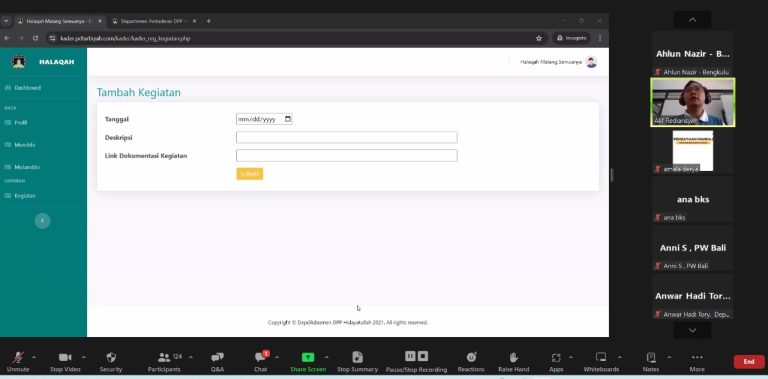This screenshot has height=379, width=768.
Task: Click address bar URL kader_reg_kegiatan.php
Action: tap(125, 38)
